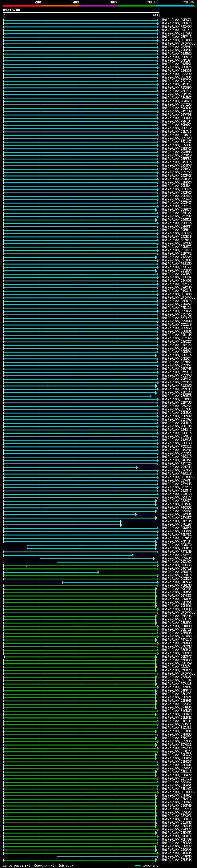This screenshot has width=197, height=868.
Task: Open hit UniRef100_B9H5I0
Action: [177, 57]
